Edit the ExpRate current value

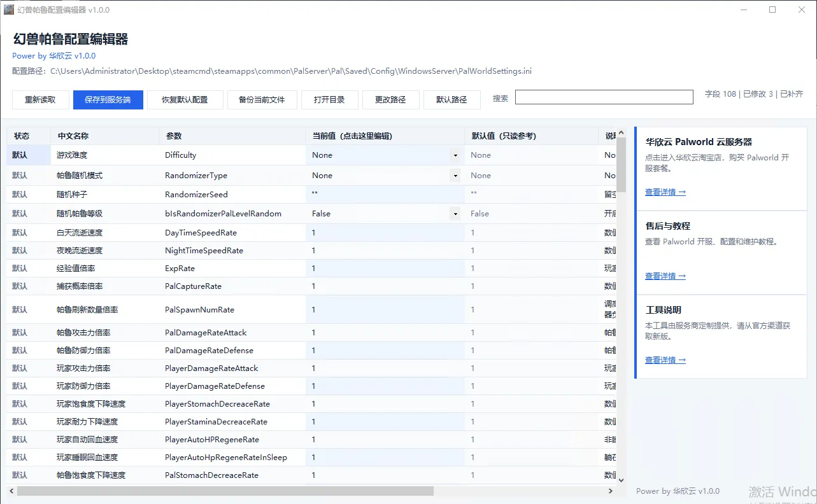pos(385,269)
